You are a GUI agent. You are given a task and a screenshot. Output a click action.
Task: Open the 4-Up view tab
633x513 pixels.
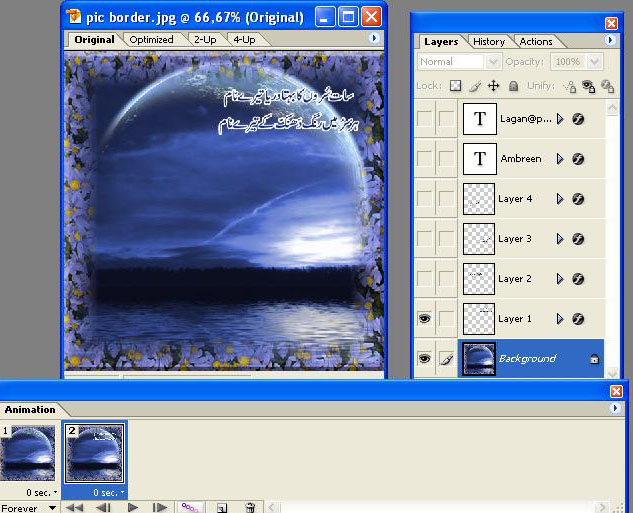pyautogui.click(x=243, y=40)
